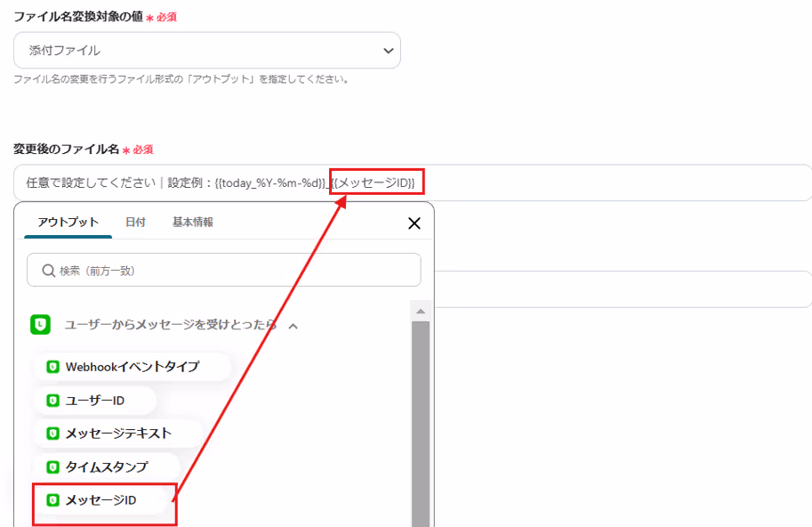This screenshot has height=527, width=812.
Task: Click LINE icon on タイムスタンプ chip
Action: pyautogui.click(x=52, y=466)
